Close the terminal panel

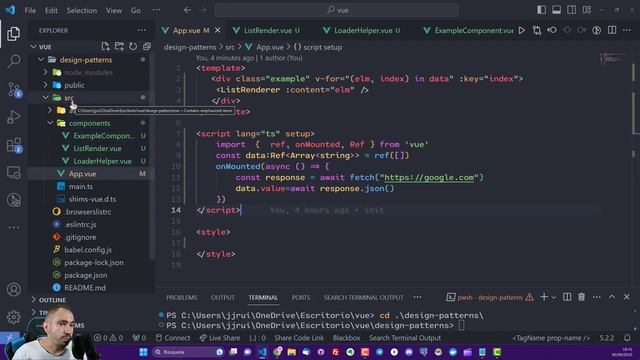627,297
